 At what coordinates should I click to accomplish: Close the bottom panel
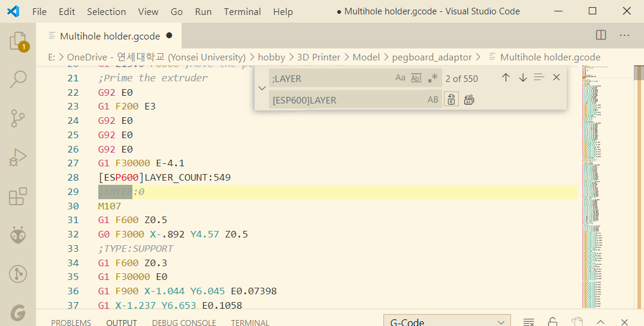[624, 322]
